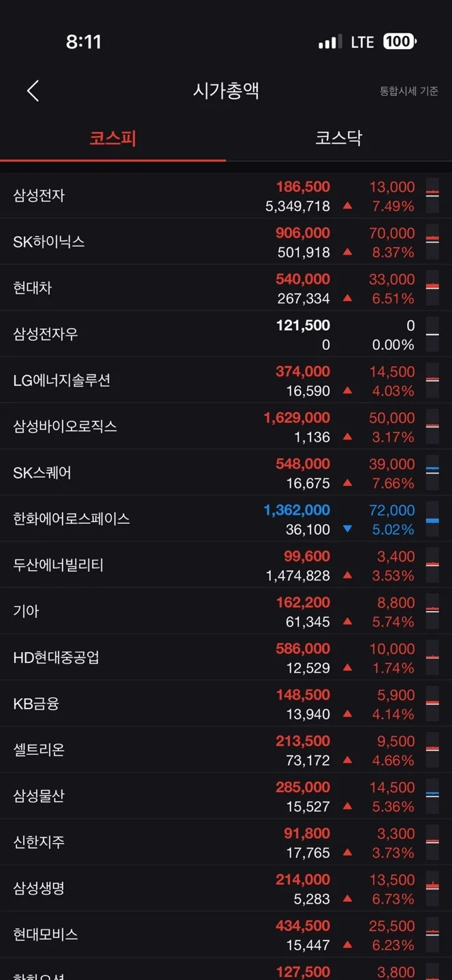
Task: Tap the battery indicator in status bar
Action: pyautogui.click(x=400, y=42)
